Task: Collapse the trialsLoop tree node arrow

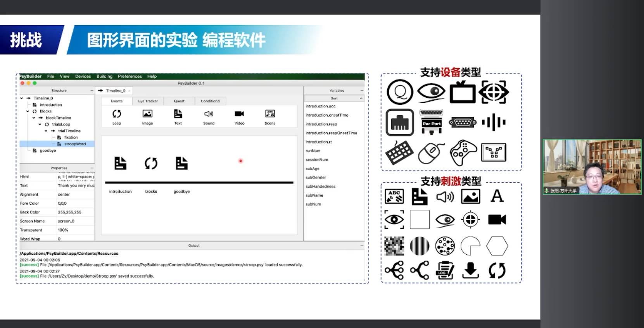Action: point(40,124)
